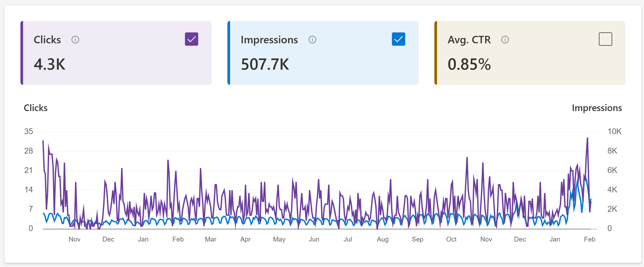Viewport: 644px width, 267px height.
Task: Click the 2K impressions axis label
Action: (612, 209)
